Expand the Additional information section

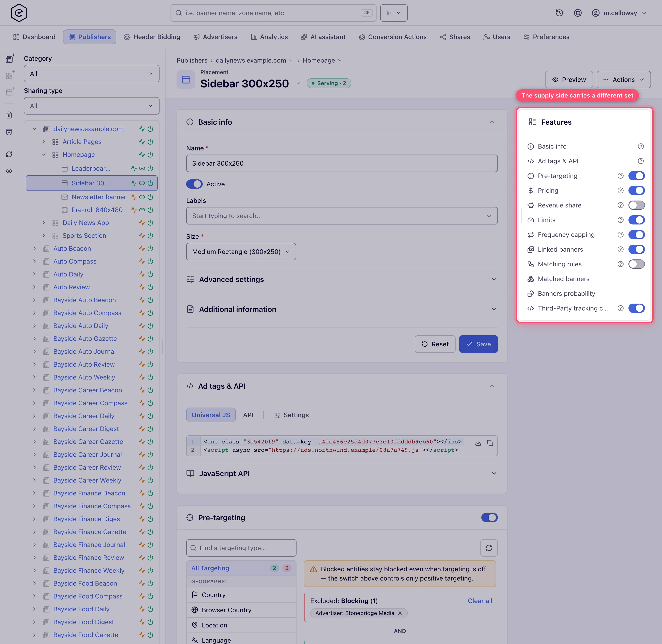[x=342, y=309]
